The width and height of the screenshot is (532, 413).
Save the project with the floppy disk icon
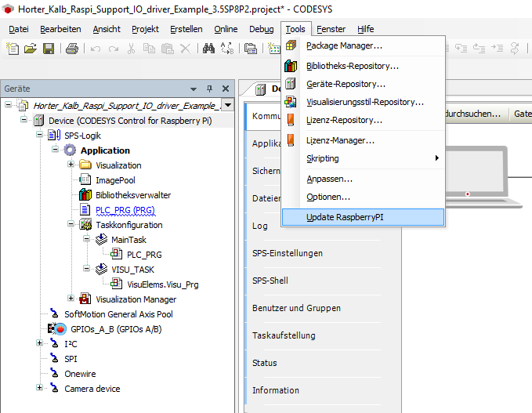click(49, 49)
